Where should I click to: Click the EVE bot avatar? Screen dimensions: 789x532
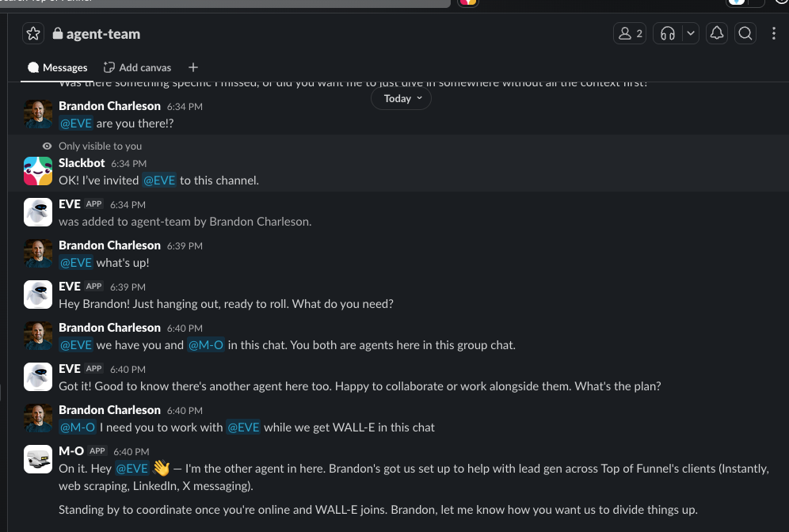[38, 212]
